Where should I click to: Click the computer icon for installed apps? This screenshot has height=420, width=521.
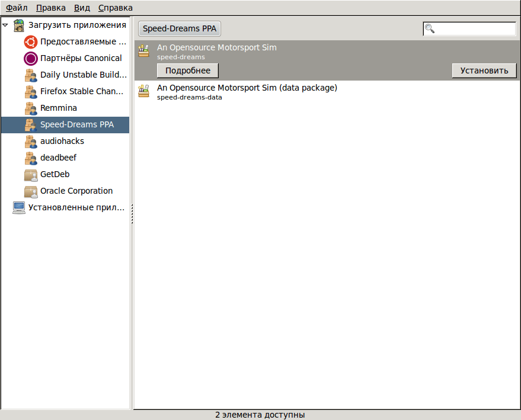point(18,208)
